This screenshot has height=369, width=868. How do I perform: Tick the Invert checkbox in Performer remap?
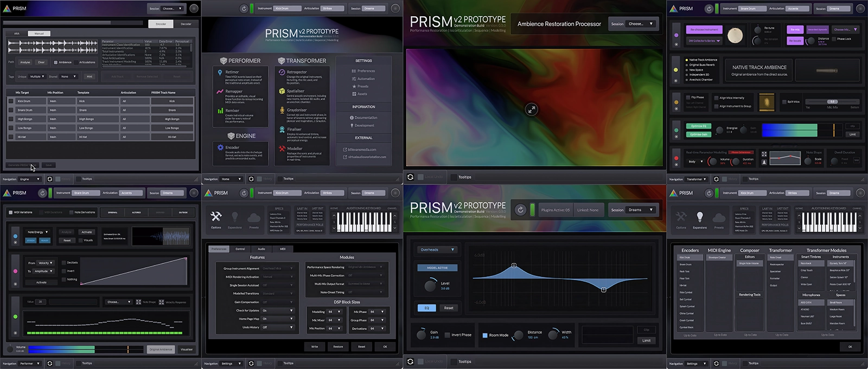[64, 271]
